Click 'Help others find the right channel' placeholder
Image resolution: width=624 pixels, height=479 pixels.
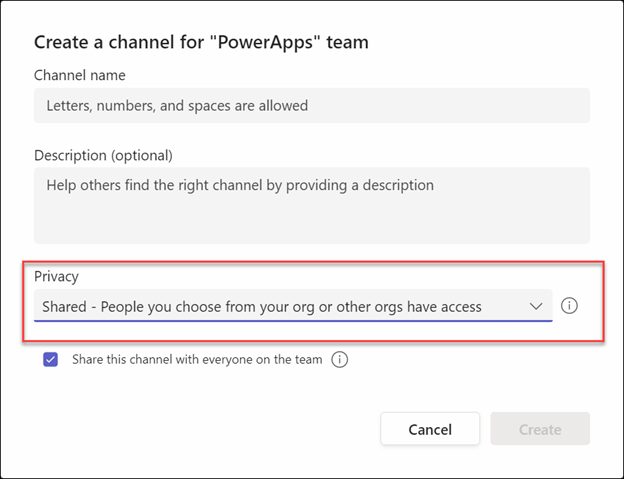(240, 185)
